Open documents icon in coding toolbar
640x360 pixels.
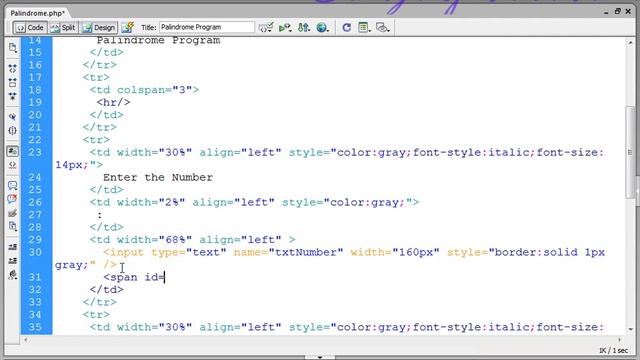point(13,48)
